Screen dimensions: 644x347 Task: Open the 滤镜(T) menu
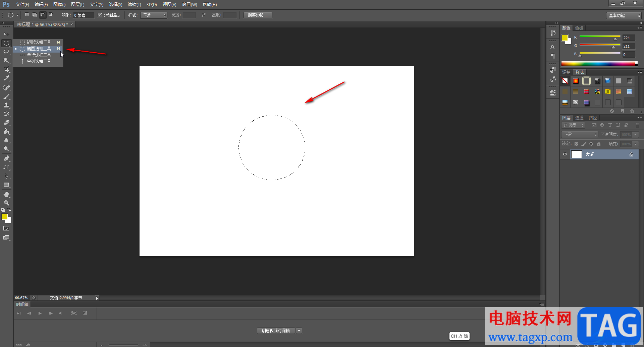point(134,4)
